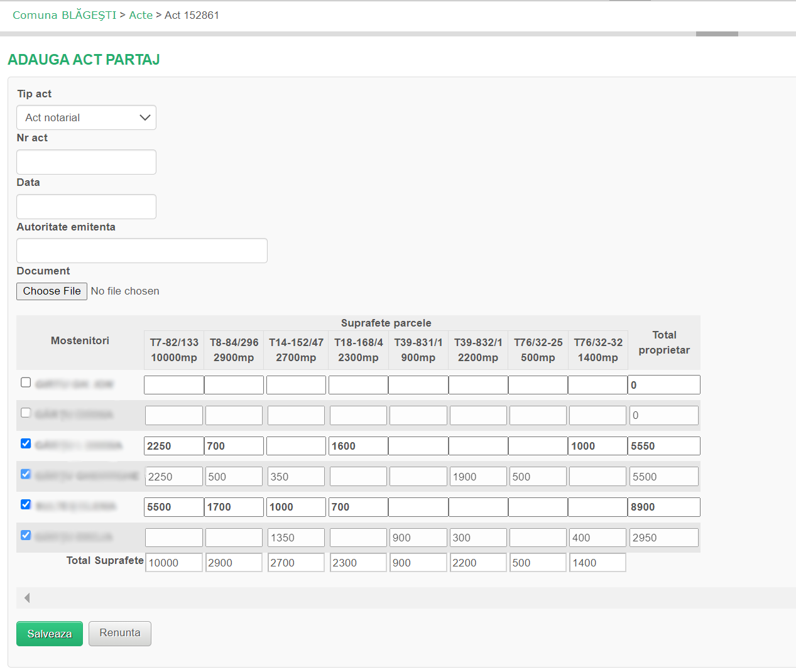Uncheck the heir row totaling 8900
Viewport: 796px width, 672px height.
pos(26,504)
